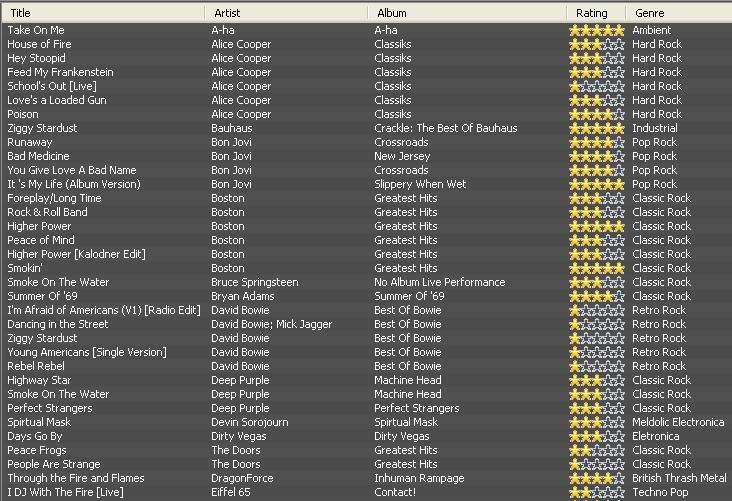Click the star rating of Poison
The image size is (732, 501).
tap(597, 115)
